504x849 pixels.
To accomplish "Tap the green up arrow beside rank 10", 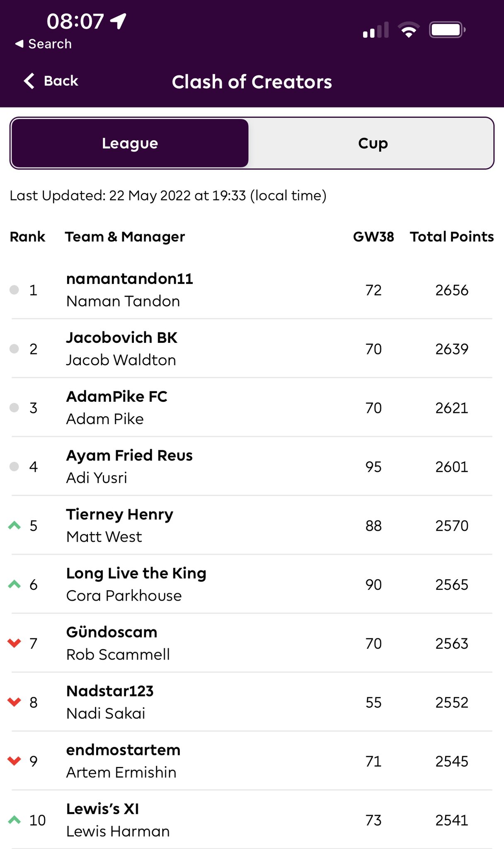I will (x=15, y=820).
